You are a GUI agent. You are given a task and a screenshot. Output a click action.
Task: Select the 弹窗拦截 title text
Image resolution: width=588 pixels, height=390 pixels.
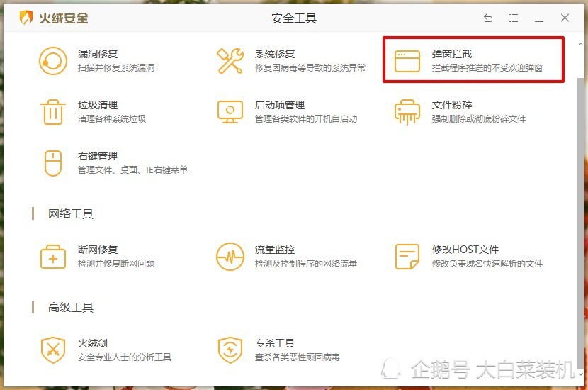pos(452,54)
